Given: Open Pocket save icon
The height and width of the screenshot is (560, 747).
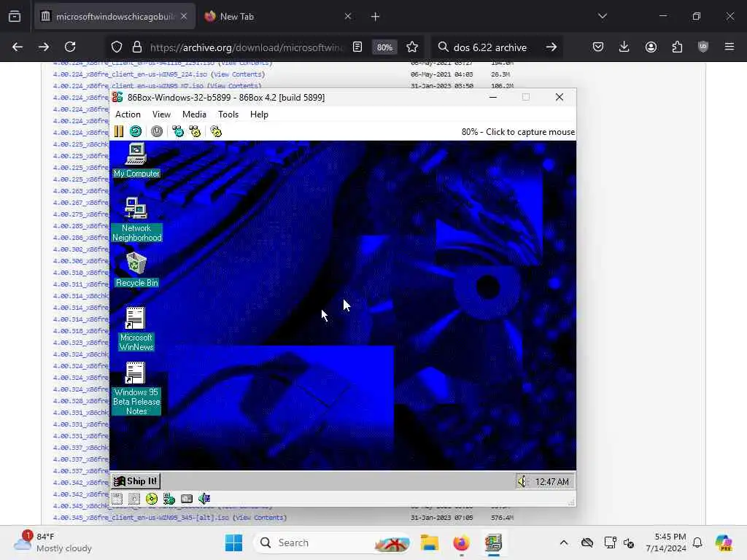Looking at the screenshot, I should (598, 47).
